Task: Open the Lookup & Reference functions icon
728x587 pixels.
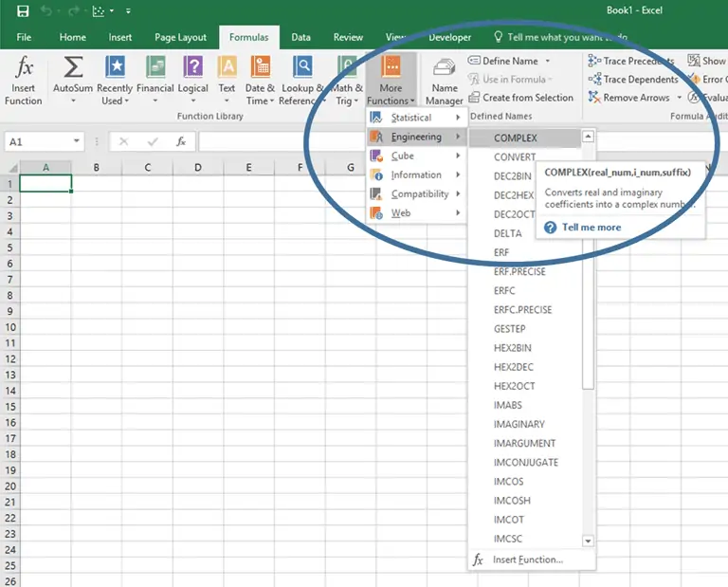Action: (x=302, y=66)
